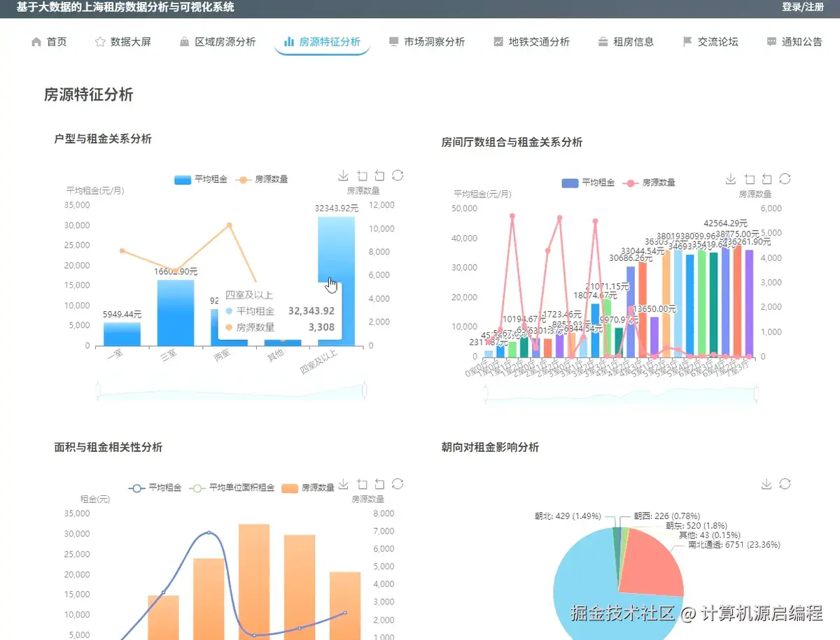
Task: Go to the 首页 tab
Action: coord(49,42)
